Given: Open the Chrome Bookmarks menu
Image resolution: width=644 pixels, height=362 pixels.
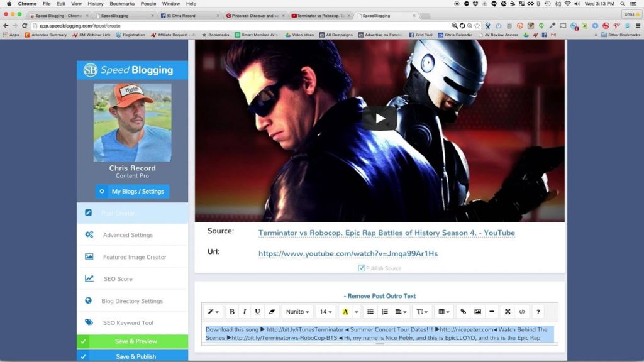Looking at the screenshot, I should click(x=122, y=4).
